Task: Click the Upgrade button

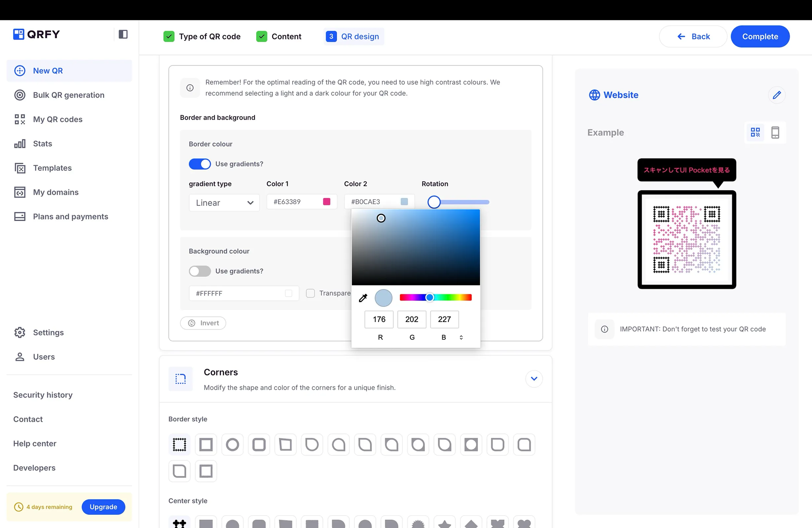Action: tap(103, 507)
